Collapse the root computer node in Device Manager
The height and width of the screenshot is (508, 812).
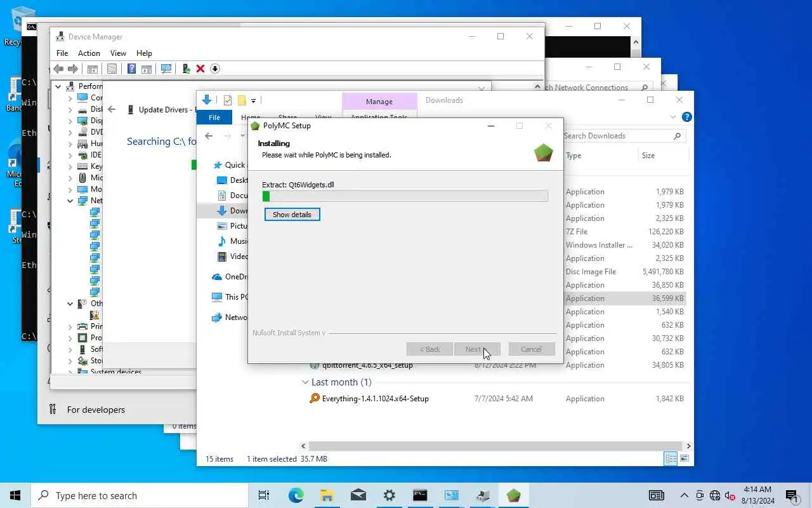tap(58, 86)
